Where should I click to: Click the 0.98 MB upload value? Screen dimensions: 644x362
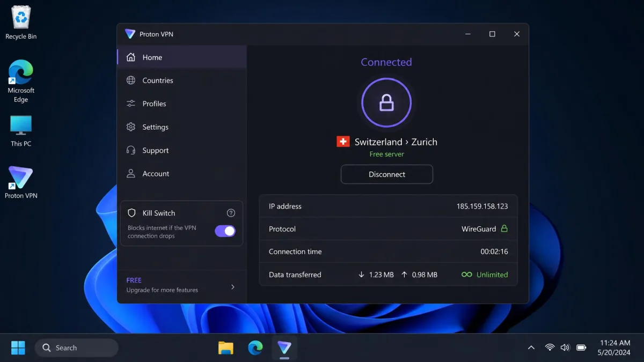[x=425, y=275]
